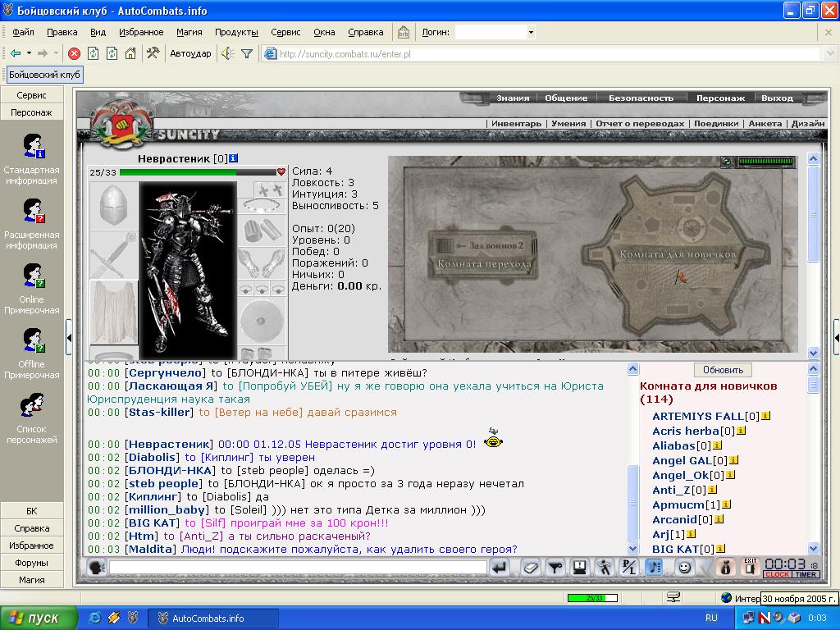
Task: Expand the Справка sidebar section
Action: (32, 528)
